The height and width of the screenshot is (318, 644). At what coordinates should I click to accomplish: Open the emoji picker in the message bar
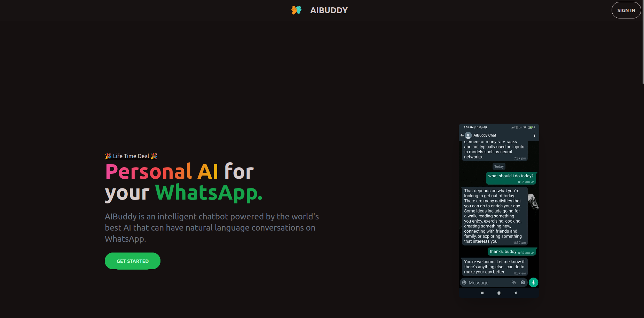click(x=464, y=282)
